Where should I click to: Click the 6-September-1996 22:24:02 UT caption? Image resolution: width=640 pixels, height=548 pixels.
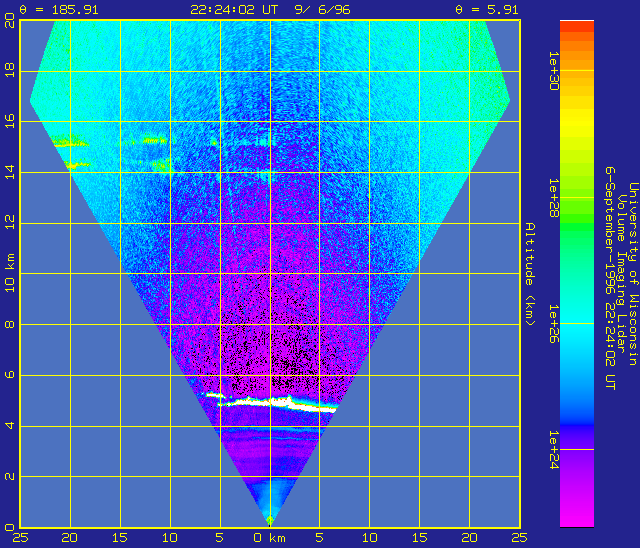point(610,278)
